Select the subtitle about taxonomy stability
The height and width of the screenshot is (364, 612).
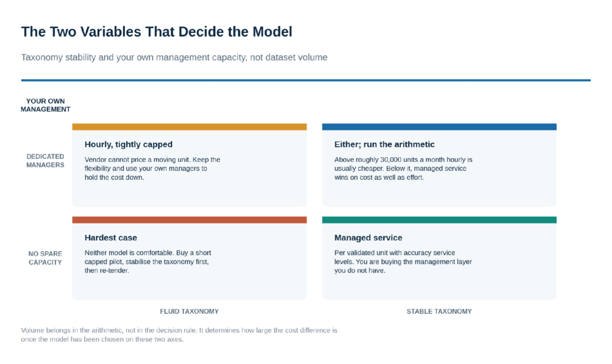click(x=174, y=57)
